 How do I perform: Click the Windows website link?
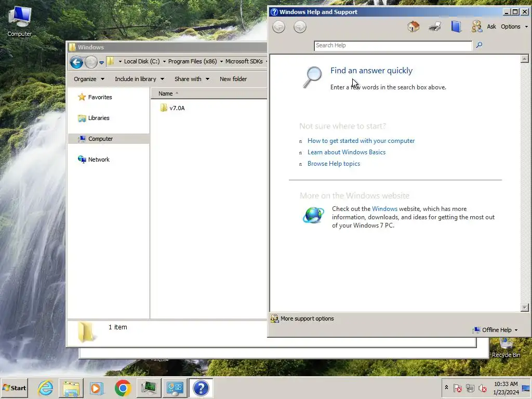click(384, 209)
